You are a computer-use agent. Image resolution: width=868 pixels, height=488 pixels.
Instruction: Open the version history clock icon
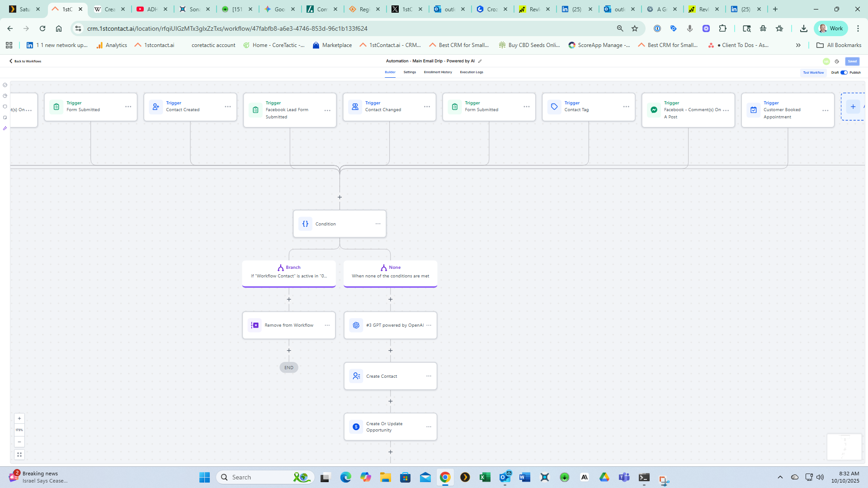pyautogui.click(x=837, y=61)
